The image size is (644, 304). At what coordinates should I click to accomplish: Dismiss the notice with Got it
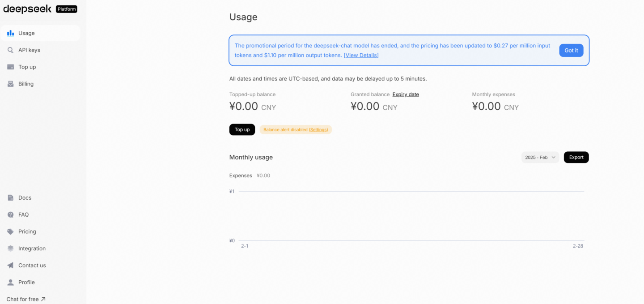pos(571,51)
